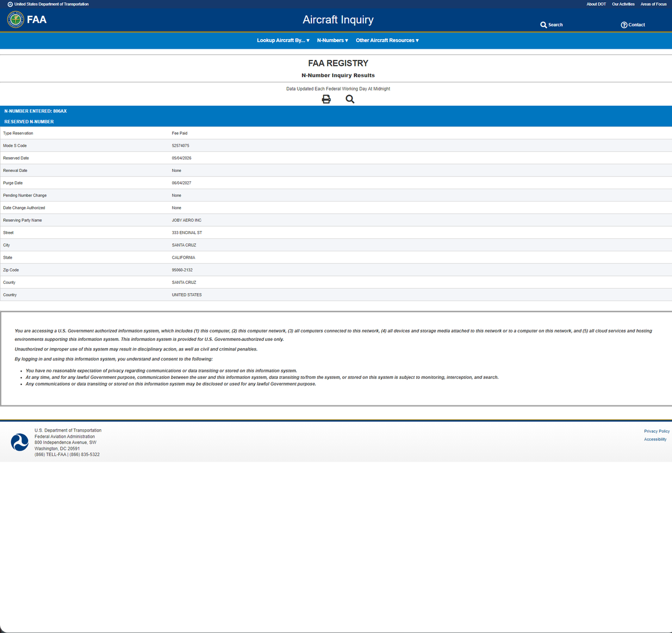672x633 pixels.
Task: Click the Pending Number Change label
Action: pyautogui.click(x=25, y=195)
